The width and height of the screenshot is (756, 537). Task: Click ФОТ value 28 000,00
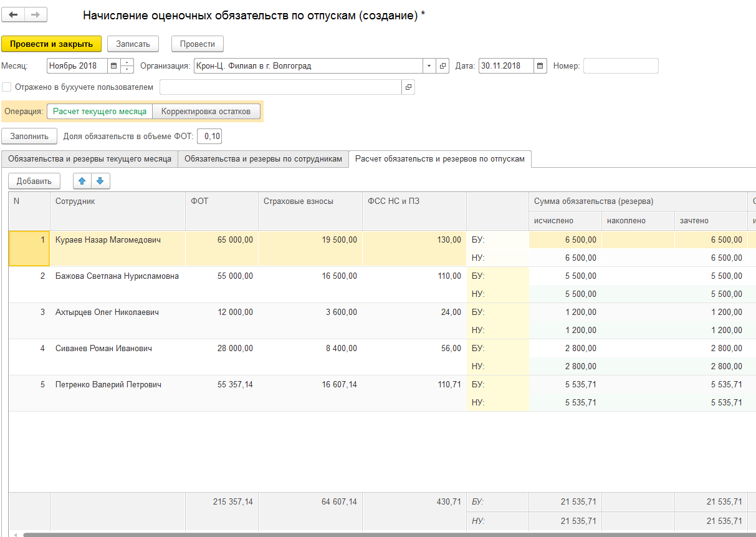235,348
